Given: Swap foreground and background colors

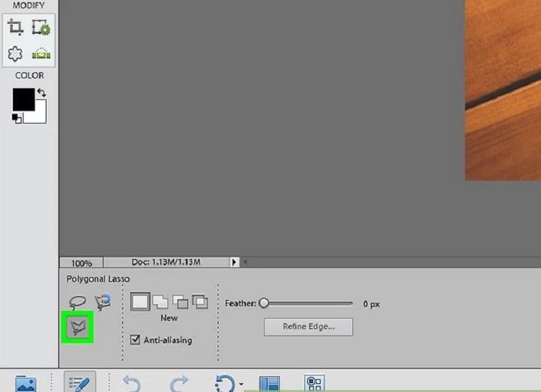Looking at the screenshot, I should click(x=42, y=93).
